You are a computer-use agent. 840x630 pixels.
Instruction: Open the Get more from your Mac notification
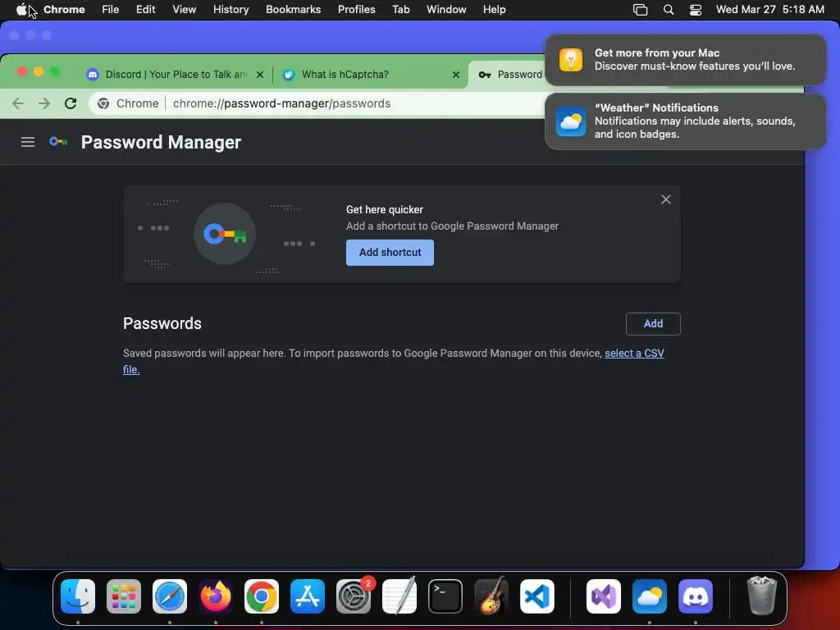click(x=685, y=59)
